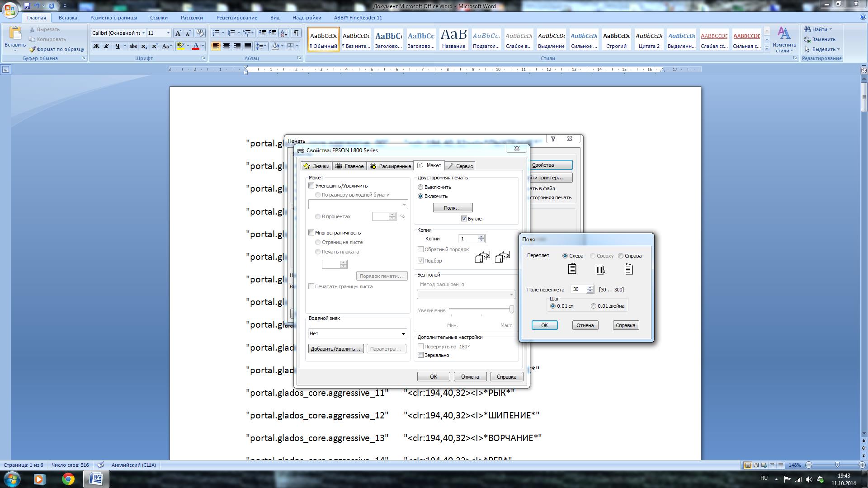Open font color dropdown arrow
This screenshot has width=868, height=488.
pos(203,46)
